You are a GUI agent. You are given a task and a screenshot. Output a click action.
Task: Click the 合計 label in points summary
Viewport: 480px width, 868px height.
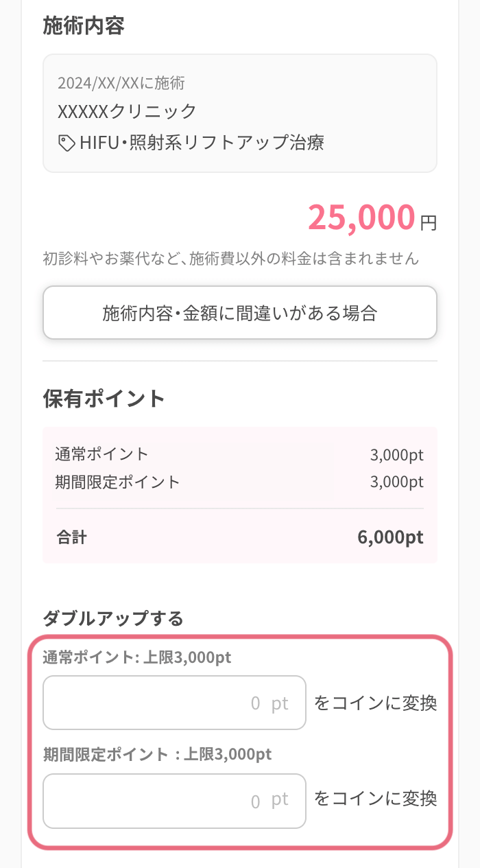tap(71, 537)
